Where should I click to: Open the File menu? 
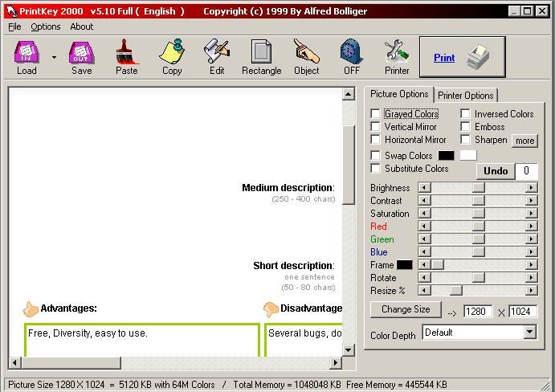click(x=14, y=27)
